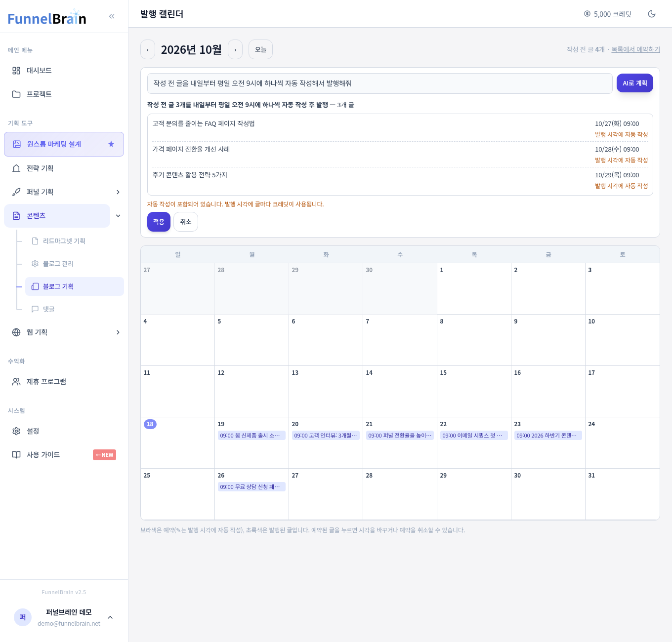672x642 pixels.
Task: Select the 블로그 기획 submenu item
Action: 75,286
